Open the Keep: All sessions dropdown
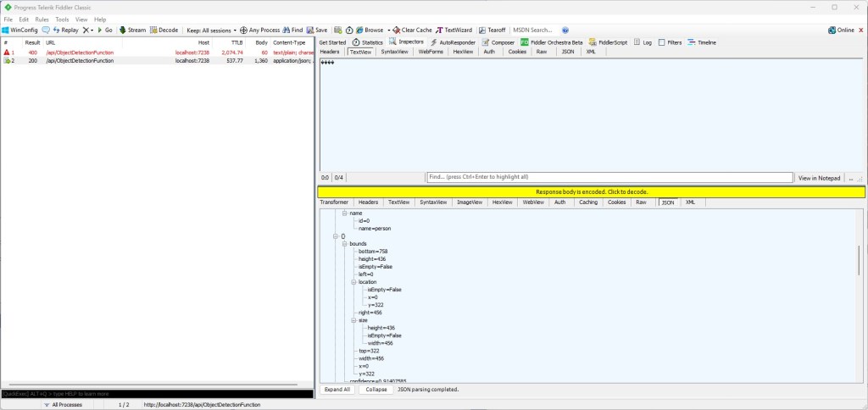This screenshot has height=410, width=868. point(211,30)
